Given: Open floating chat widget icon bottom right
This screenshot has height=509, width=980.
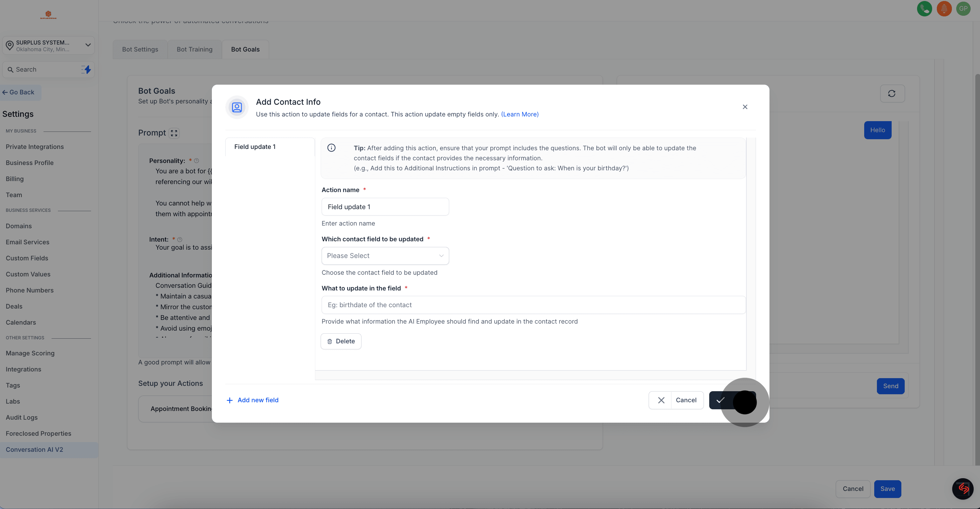Looking at the screenshot, I should (963, 489).
